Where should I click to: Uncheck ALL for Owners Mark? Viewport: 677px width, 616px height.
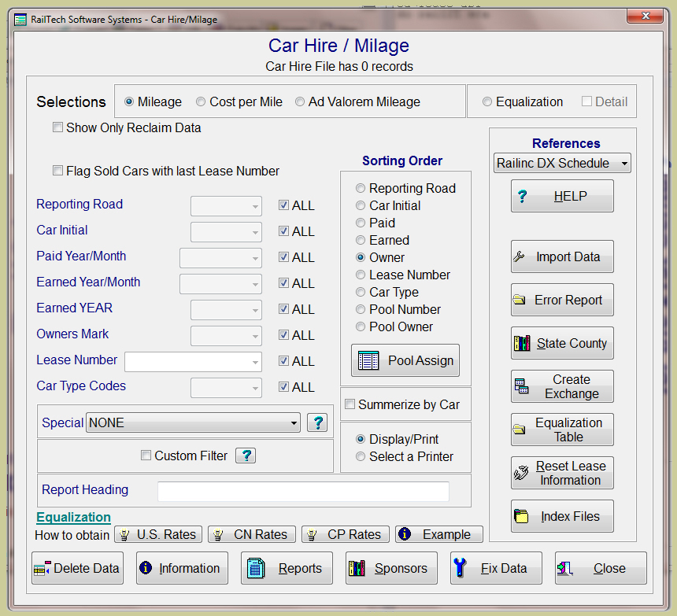pyautogui.click(x=283, y=334)
